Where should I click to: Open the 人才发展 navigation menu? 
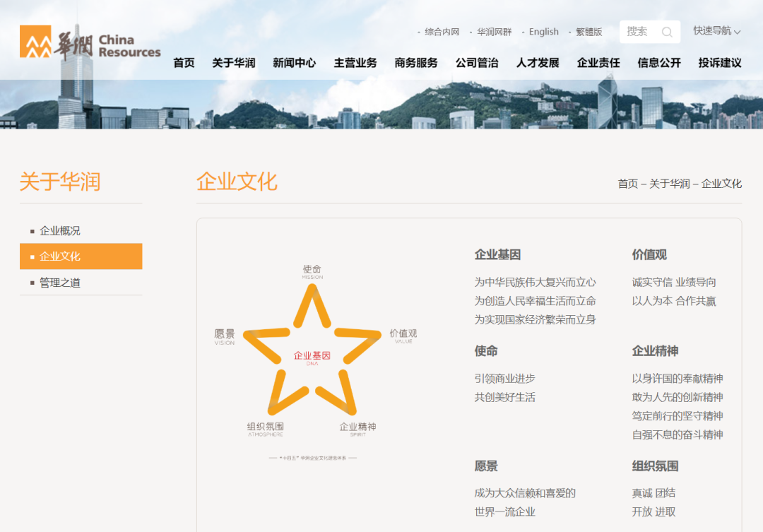pos(538,63)
